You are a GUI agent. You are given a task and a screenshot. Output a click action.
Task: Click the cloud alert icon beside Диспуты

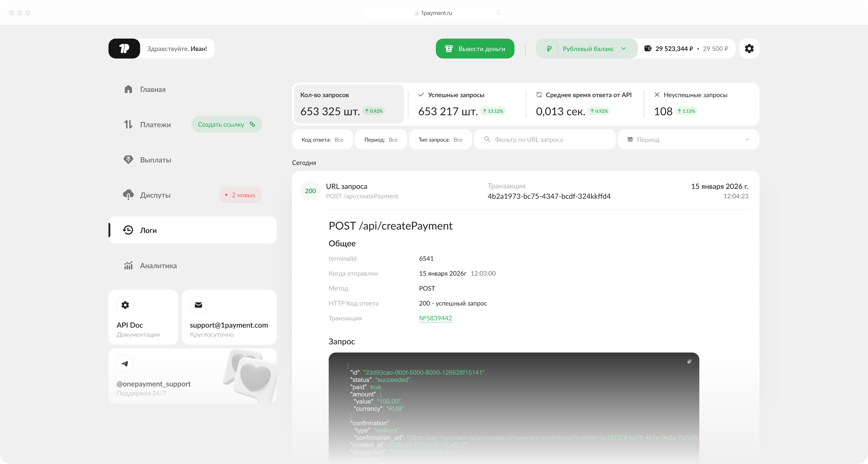coord(128,195)
